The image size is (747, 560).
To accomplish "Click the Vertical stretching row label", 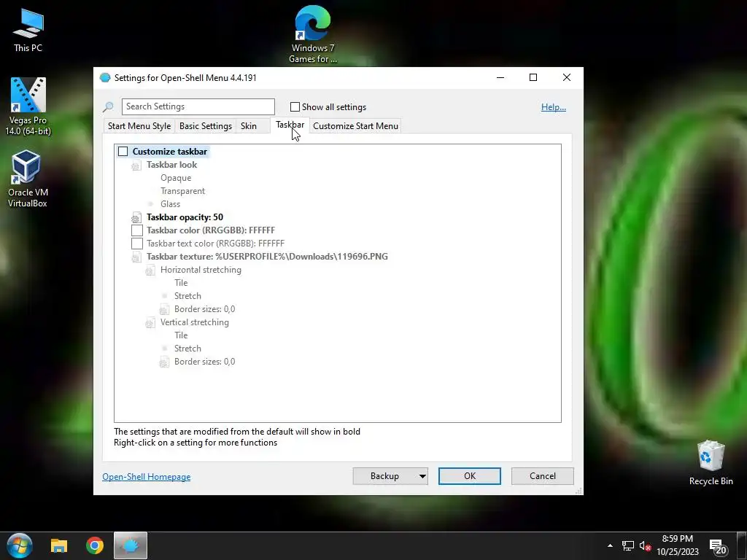I will (194, 322).
